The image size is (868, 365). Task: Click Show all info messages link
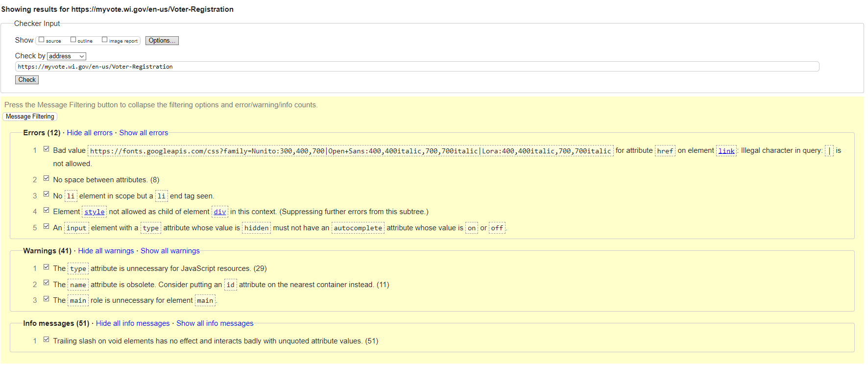pyautogui.click(x=215, y=323)
